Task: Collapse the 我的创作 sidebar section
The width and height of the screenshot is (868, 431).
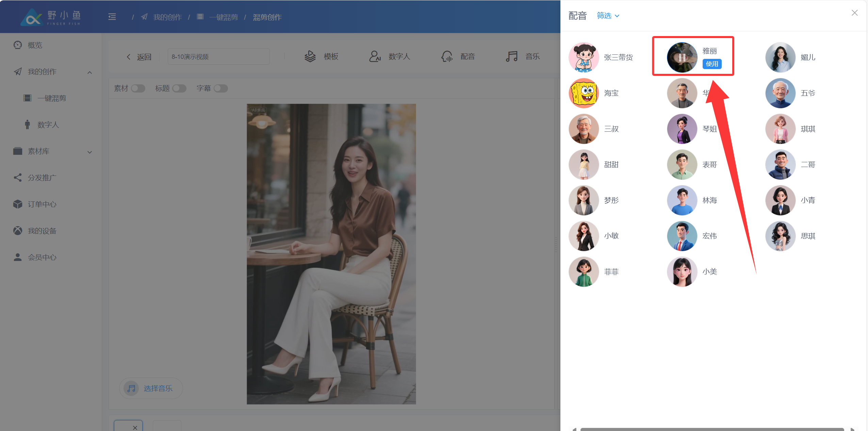Action: [x=89, y=72]
